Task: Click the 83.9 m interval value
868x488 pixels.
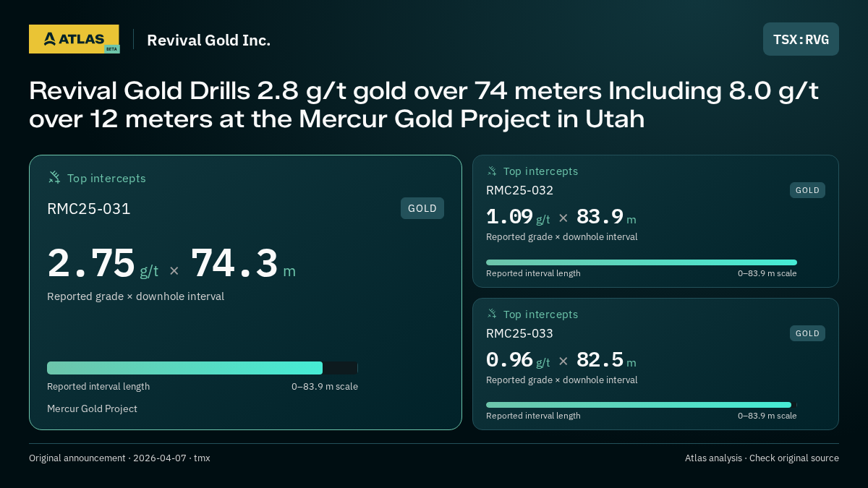Action: [x=606, y=217]
